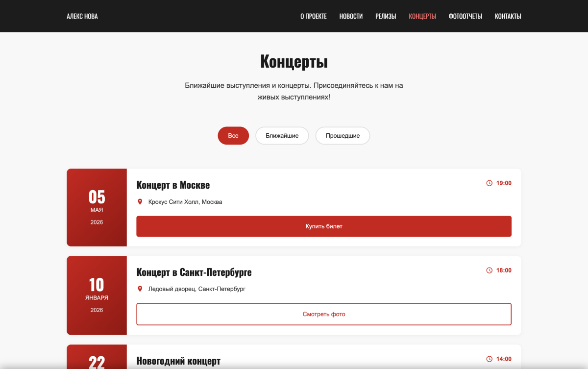The image size is (588, 369).
Task: Click the clock icon beside 14:00
Action: point(489,359)
